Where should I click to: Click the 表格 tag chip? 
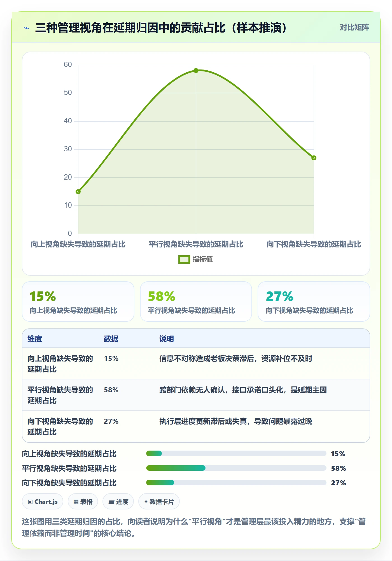[x=83, y=502]
